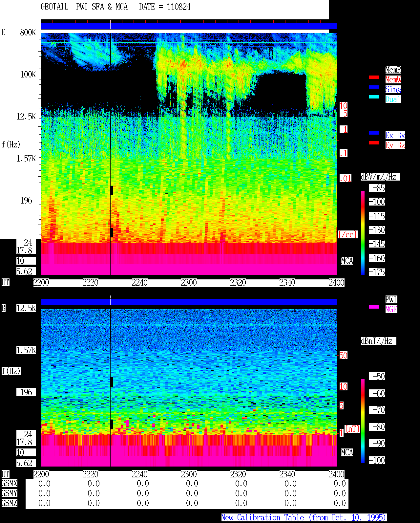This screenshot has width=420, height=523.
Task: Click the [/cc] density axis label
Action: click(x=347, y=235)
